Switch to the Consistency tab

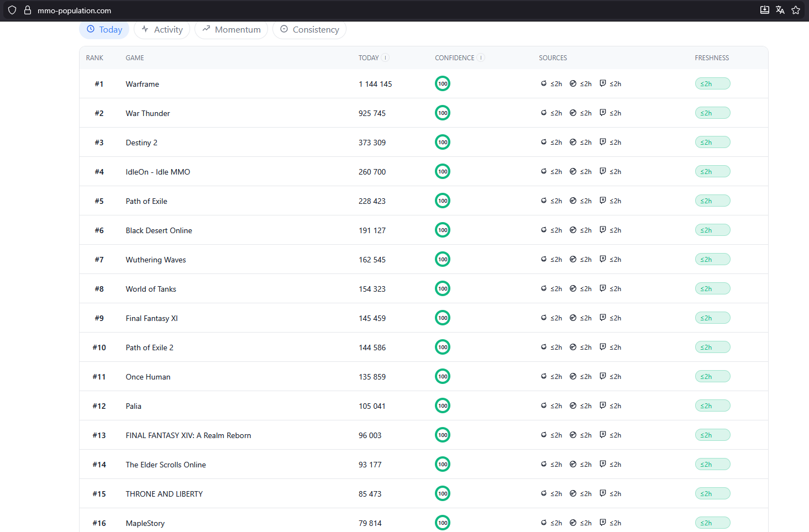pyautogui.click(x=309, y=29)
